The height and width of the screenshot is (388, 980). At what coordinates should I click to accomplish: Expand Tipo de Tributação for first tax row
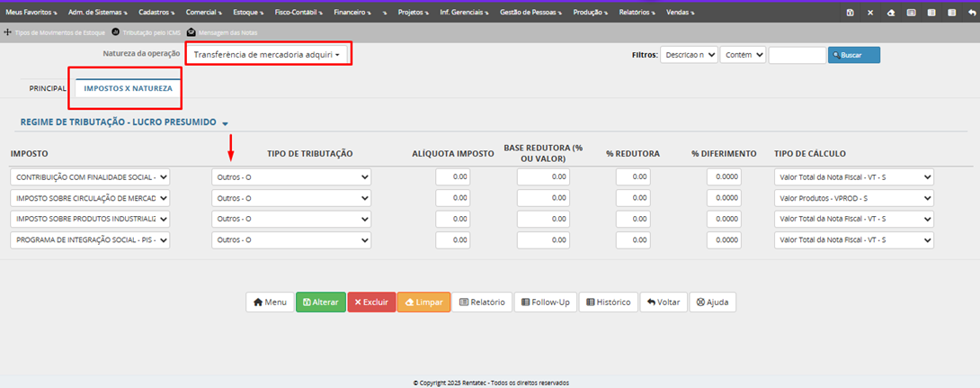(x=291, y=177)
